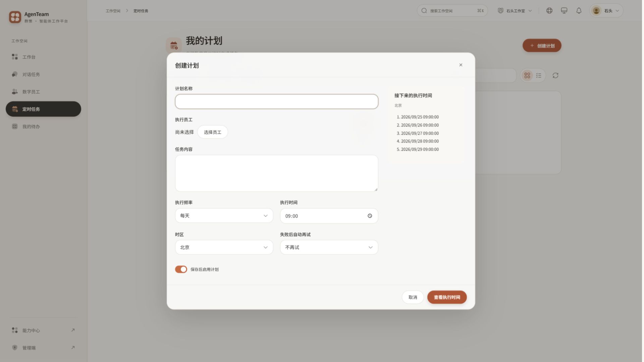644x362 pixels.
Task: Go to 对话任务 in sidebar
Action: 43,74
